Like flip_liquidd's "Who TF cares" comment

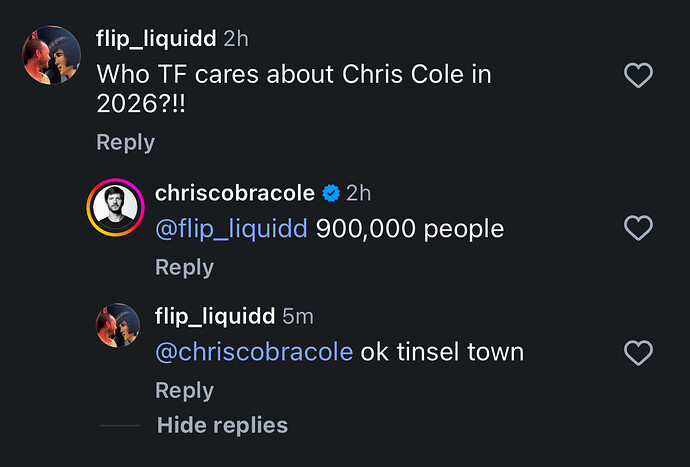(638, 75)
